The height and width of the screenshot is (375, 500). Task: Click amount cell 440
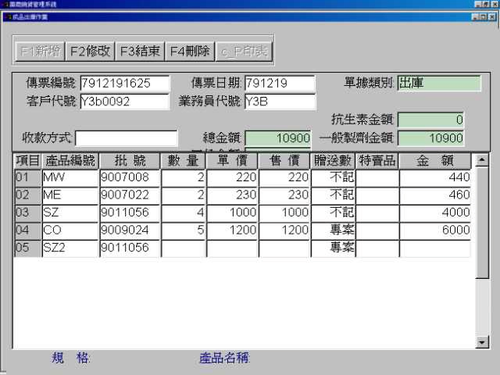point(435,178)
